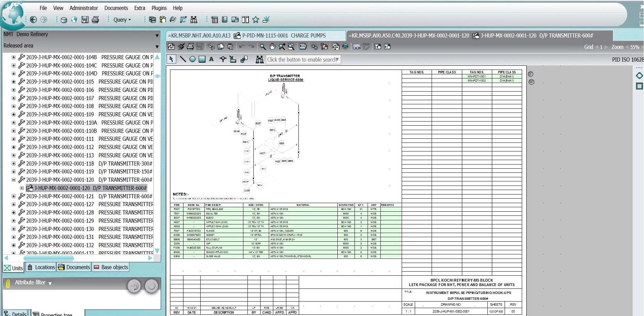
Task: Expand the D/P TRANSMITTER-300# tree node
Action: 13,164
